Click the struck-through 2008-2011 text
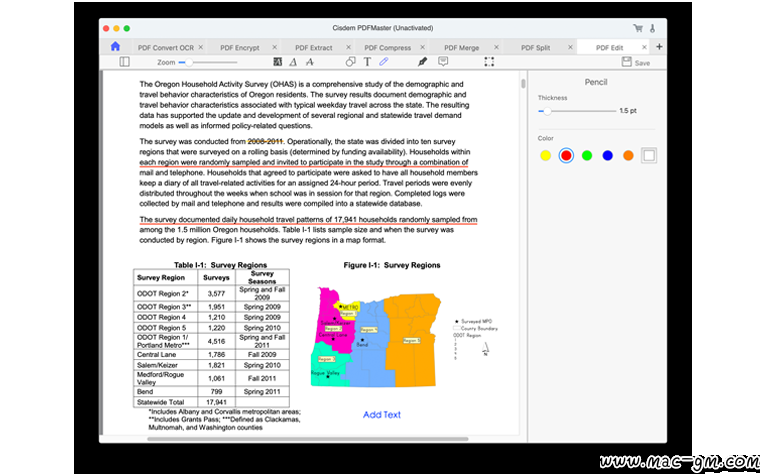 click(x=265, y=142)
